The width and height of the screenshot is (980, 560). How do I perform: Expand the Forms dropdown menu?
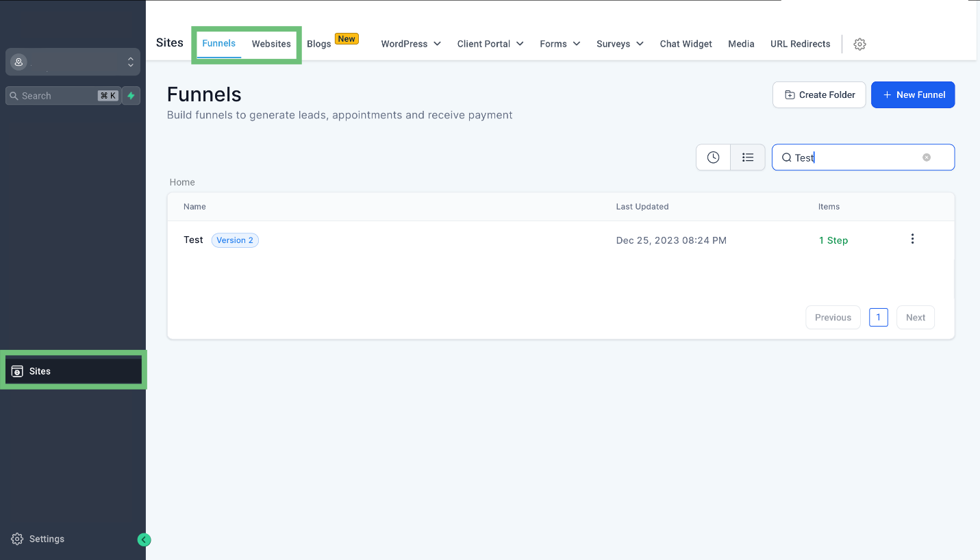pyautogui.click(x=560, y=44)
